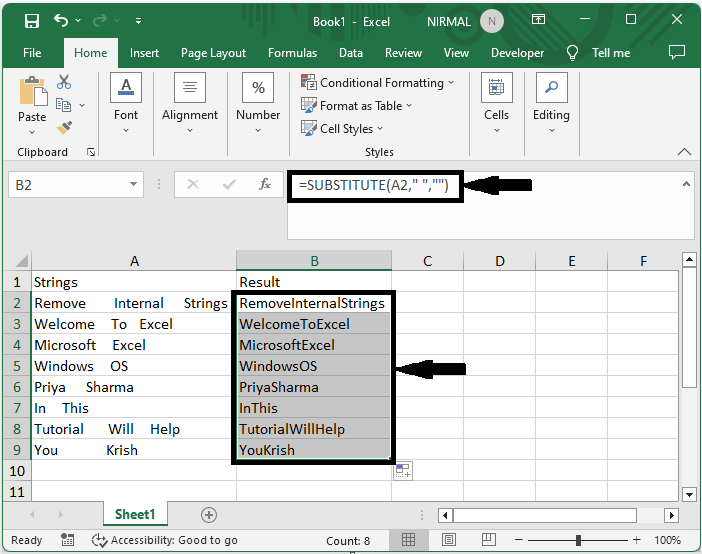The image size is (702, 554).
Task: Click the Paste clipboard icon
Action: tap(32, 91)
